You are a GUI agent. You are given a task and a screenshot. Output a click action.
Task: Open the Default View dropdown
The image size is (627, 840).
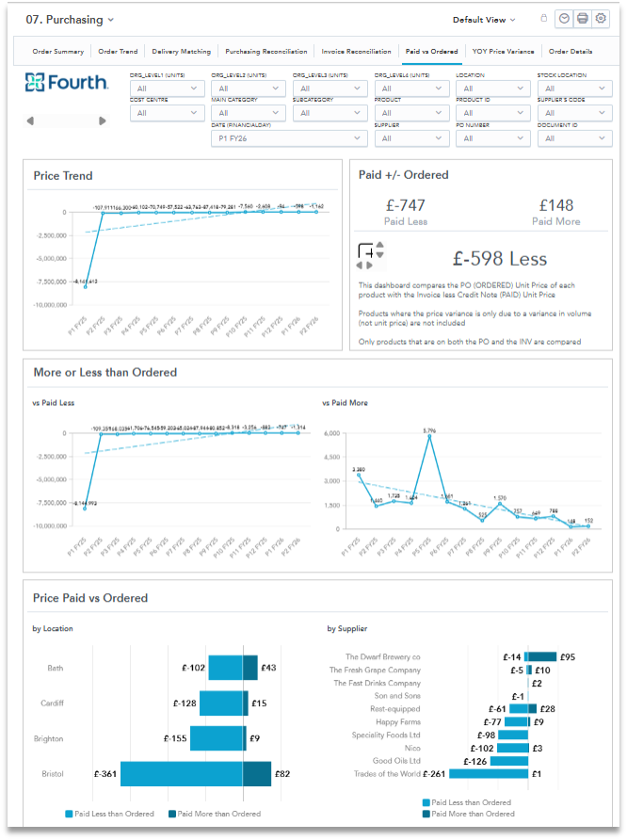[x=484, y=20]
